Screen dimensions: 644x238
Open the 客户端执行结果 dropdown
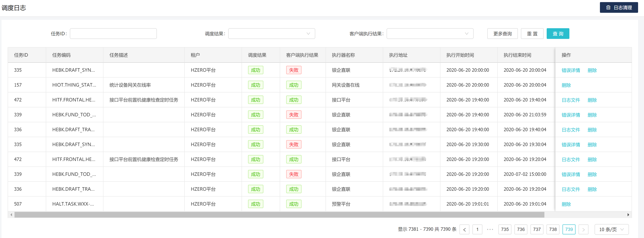430,34
